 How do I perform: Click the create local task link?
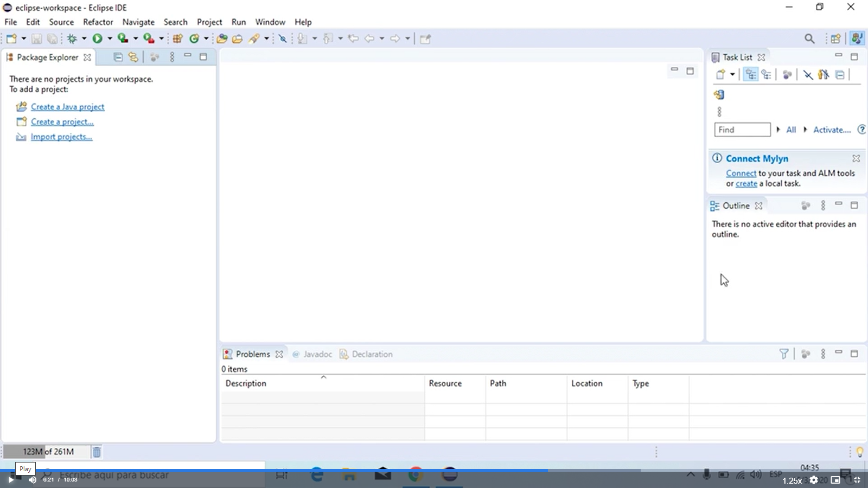pos(746,184)
